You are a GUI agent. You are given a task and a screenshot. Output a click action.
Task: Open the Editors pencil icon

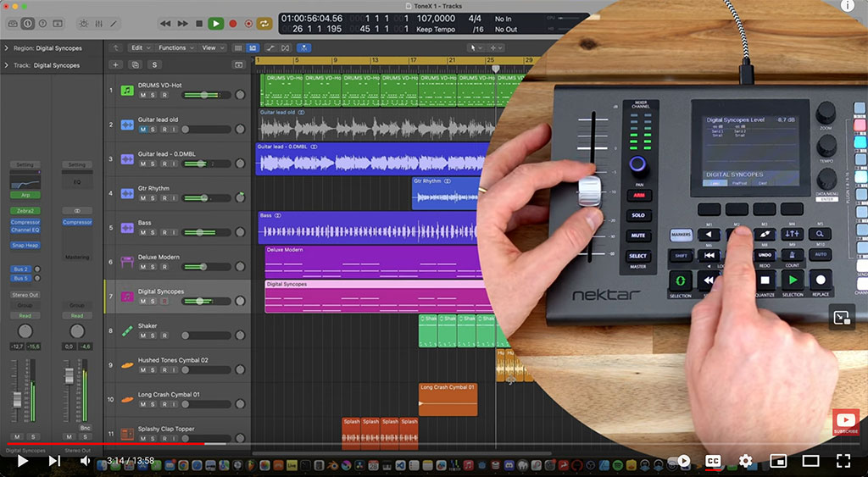114,24
